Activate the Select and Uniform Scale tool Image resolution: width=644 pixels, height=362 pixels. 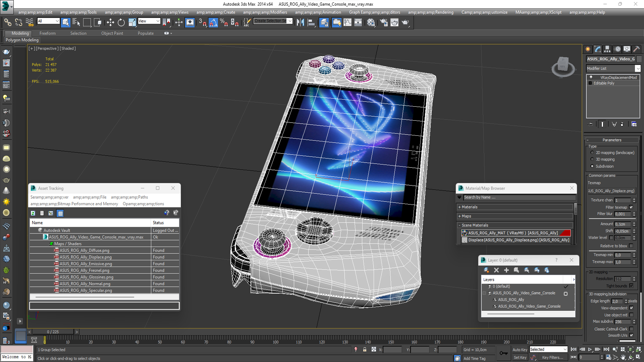pos(132,22)
